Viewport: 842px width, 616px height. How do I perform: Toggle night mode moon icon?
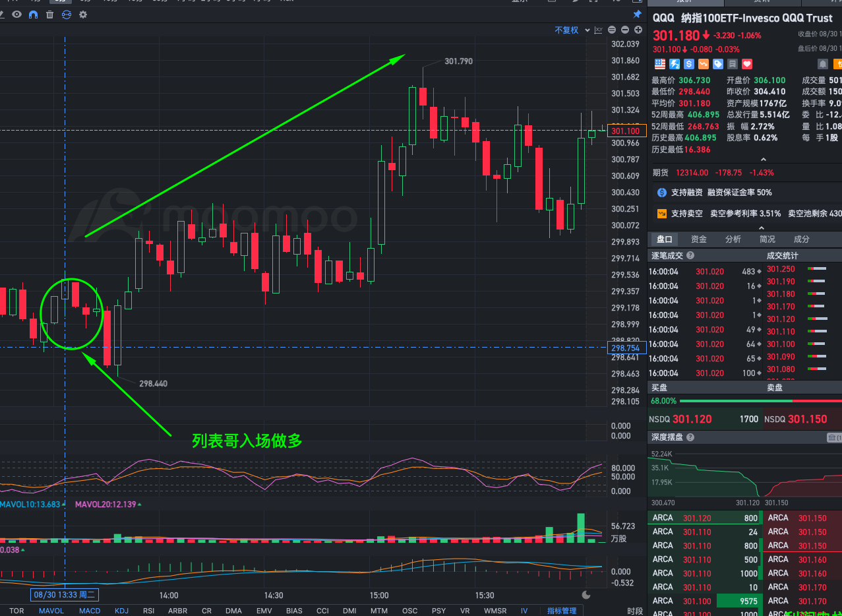[x=586, y=594]
